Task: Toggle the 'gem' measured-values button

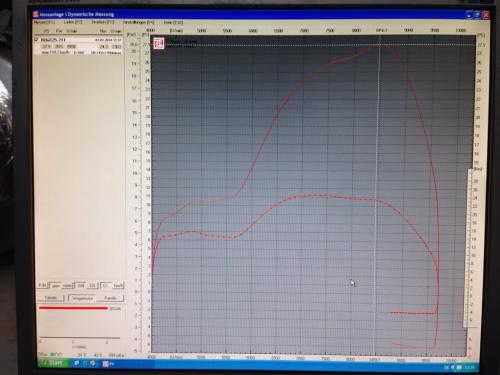Action: (x=55, y=286)
